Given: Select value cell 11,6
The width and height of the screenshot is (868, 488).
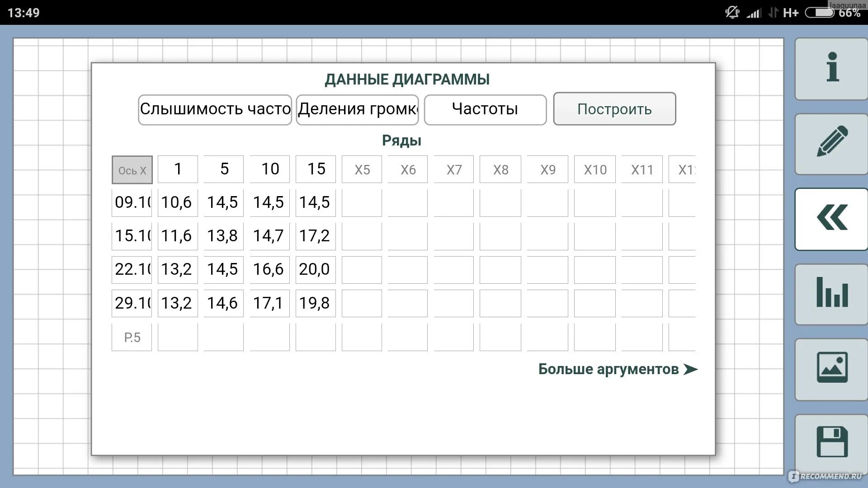Looking at the screenshot, I should [x=178, y=236].
